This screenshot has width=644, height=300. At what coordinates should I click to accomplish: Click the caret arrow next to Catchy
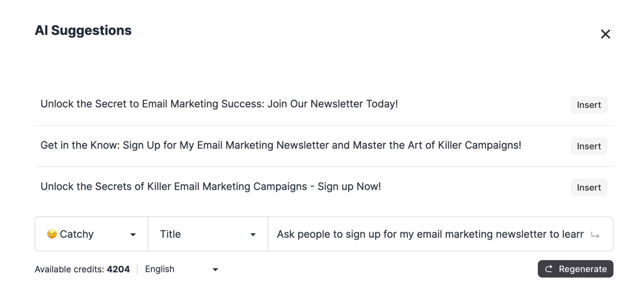[x=133, y=235]
